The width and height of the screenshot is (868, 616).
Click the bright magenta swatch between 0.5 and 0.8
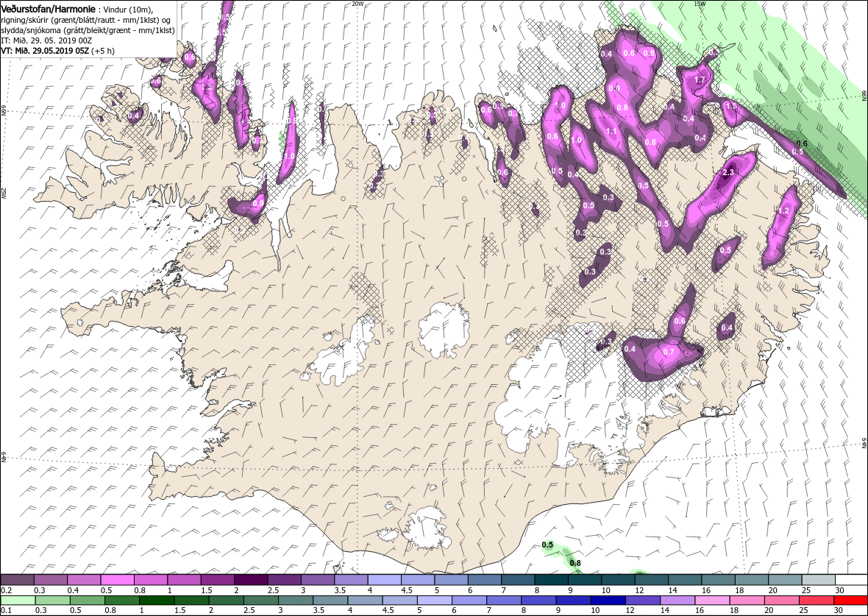tap(118, 579)
